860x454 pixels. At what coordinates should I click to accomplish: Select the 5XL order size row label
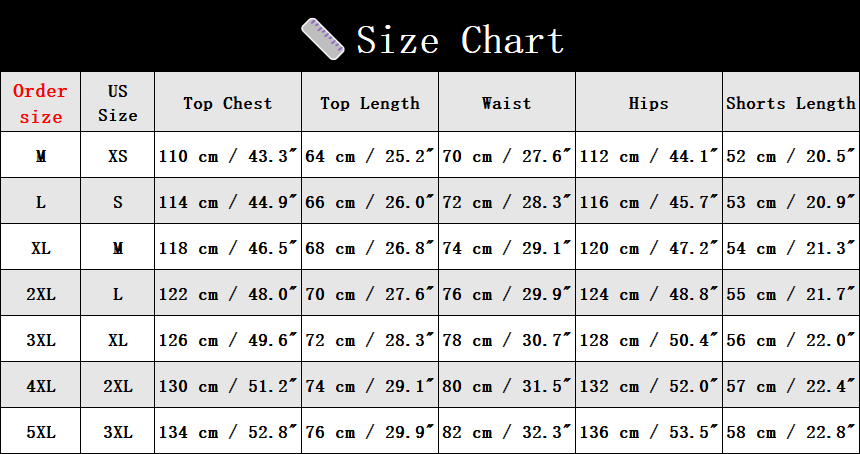(40, 432)
